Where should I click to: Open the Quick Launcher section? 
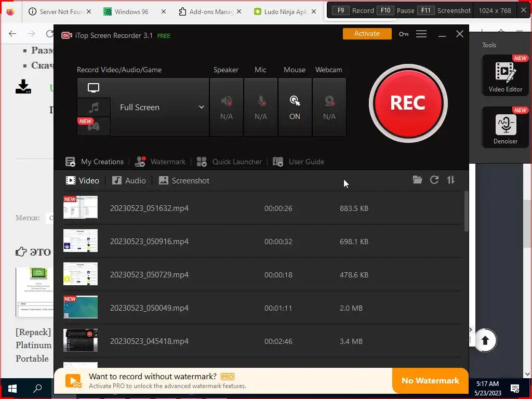click(229, 162)
